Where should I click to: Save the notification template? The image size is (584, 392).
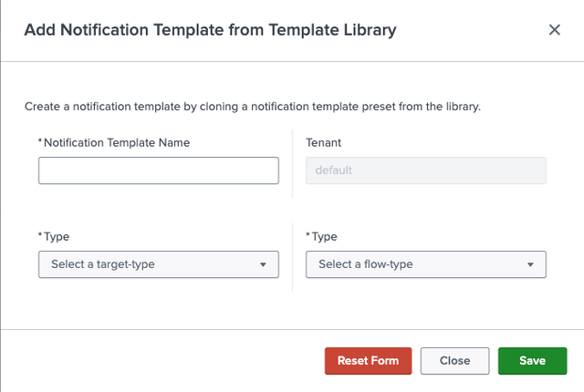coord(532,361)
